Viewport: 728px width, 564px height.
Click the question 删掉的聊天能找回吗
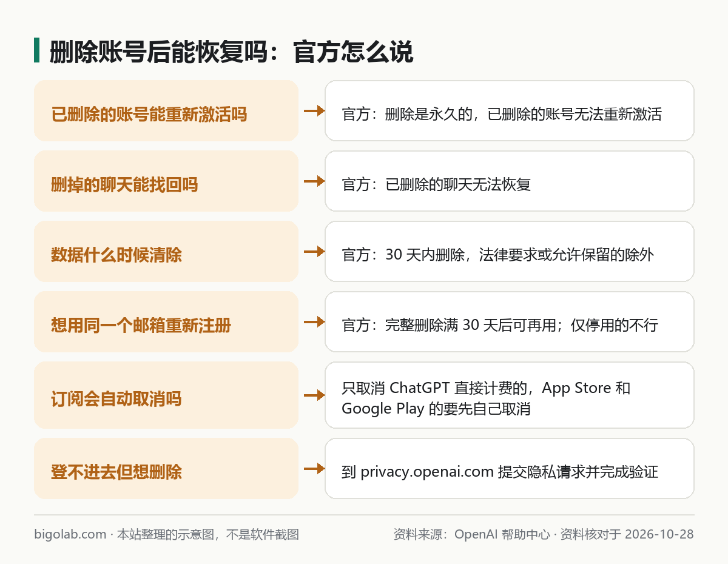166,181
